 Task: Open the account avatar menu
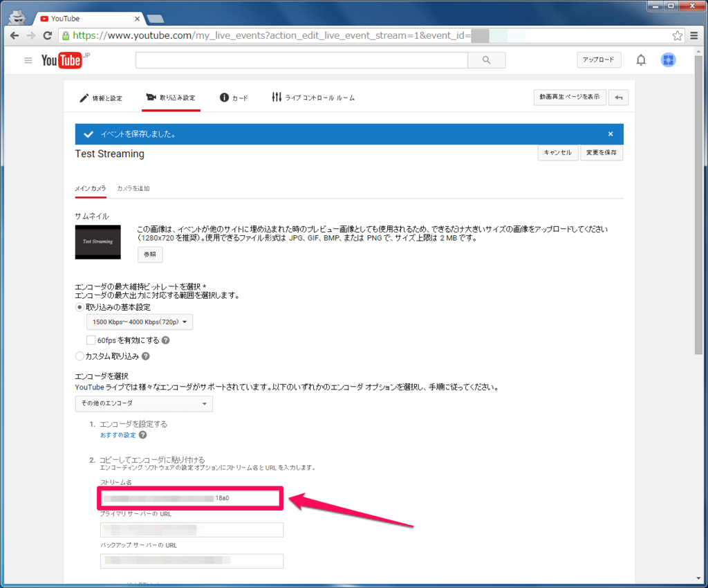668,59
